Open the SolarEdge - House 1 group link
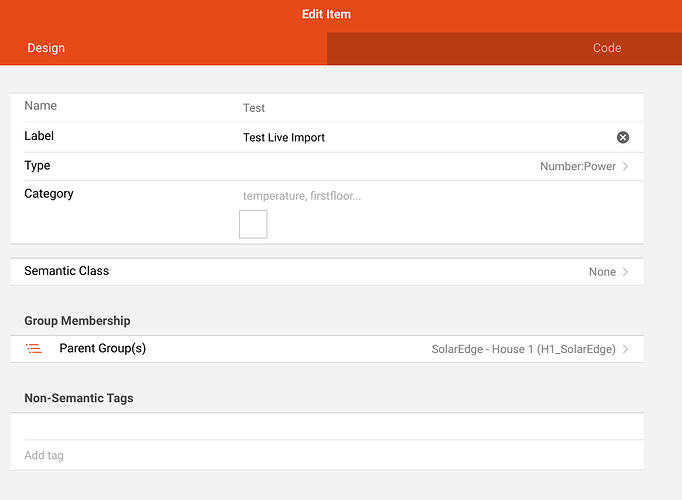 click(523, 350)
